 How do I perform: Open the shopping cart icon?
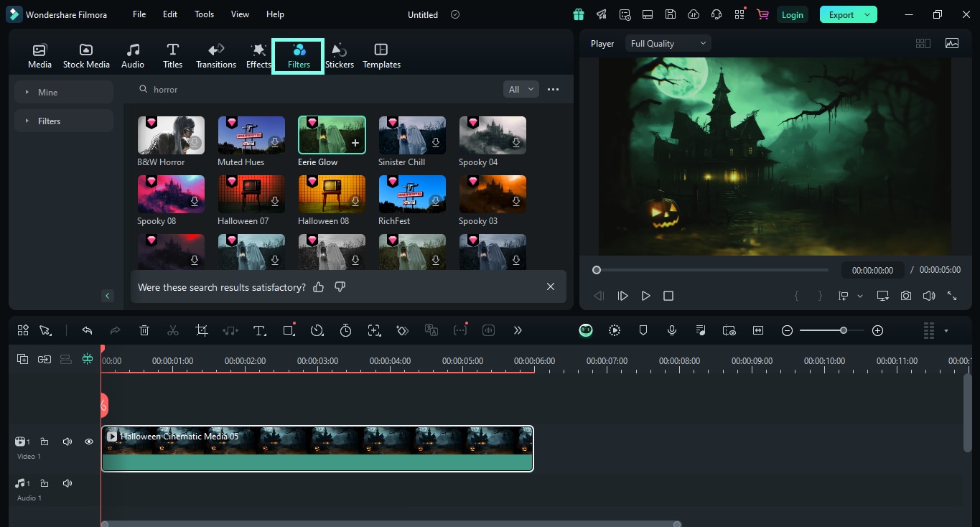(x=762, y=14)
